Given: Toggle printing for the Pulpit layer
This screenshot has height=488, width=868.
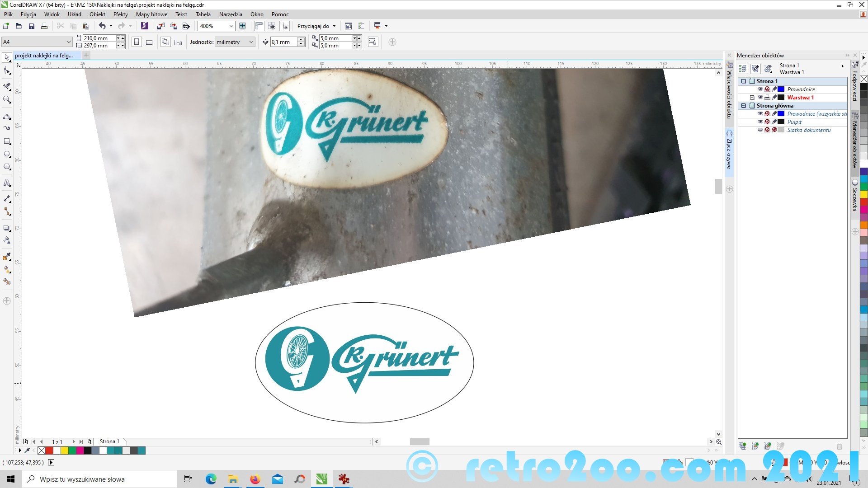Looking at the screenshot, I should [x=767, y=122].
